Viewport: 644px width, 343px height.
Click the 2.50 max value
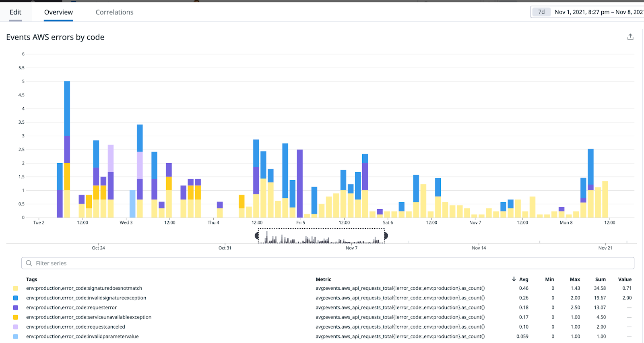(x=575, y=308)
